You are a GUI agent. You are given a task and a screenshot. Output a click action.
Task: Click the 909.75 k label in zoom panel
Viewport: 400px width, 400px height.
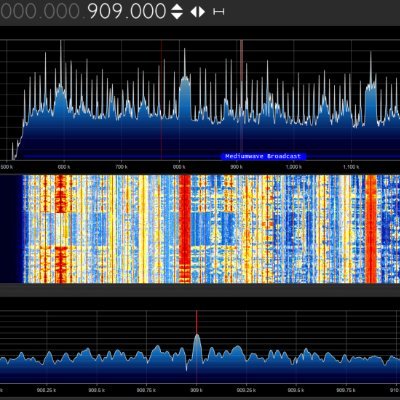(x=346, y=390)
